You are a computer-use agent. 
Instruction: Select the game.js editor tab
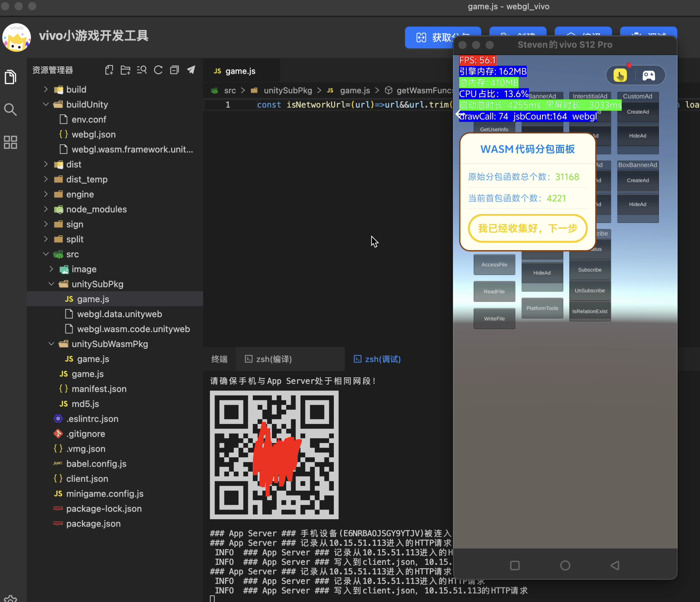[241, 71]
